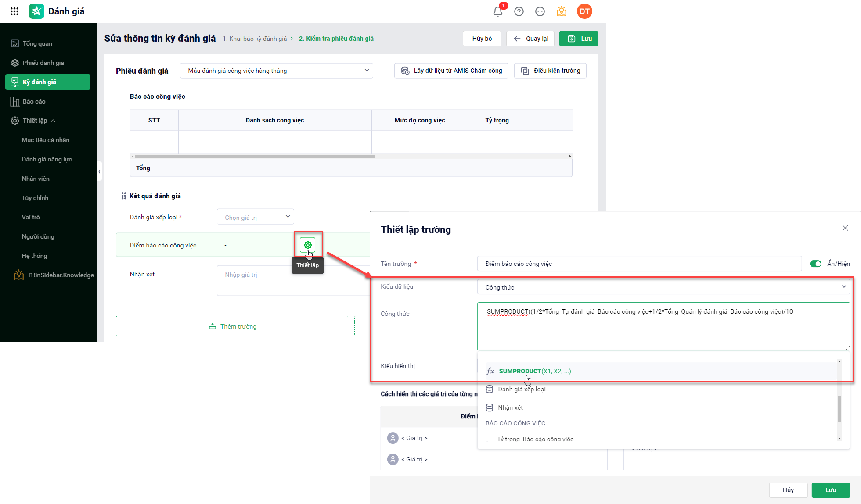Click the STT column header
This screenshot has width=861, height=504.
coord(154,120)
